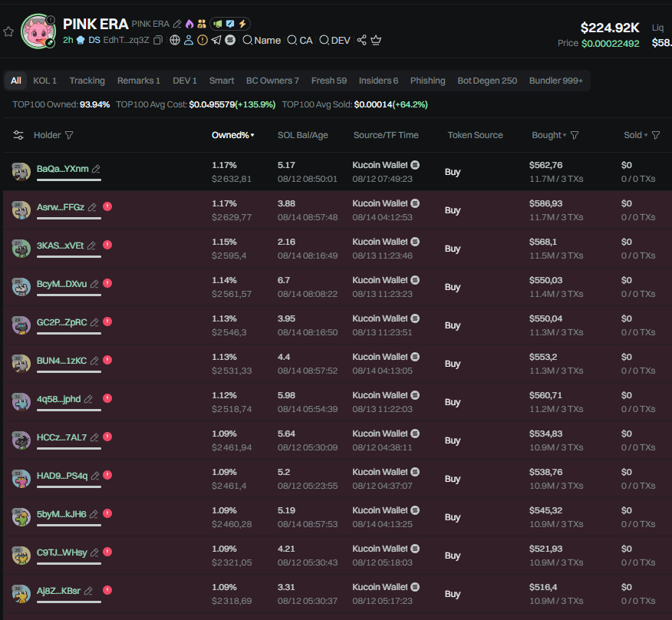Click the Source/TF Time column header

tap(386, 135)
